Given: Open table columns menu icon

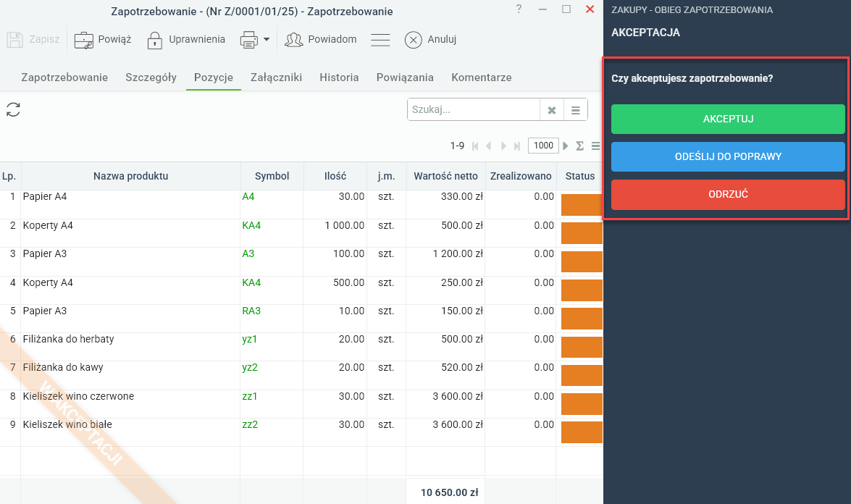Looking at the screenshot, I should (x=595, y=146).
